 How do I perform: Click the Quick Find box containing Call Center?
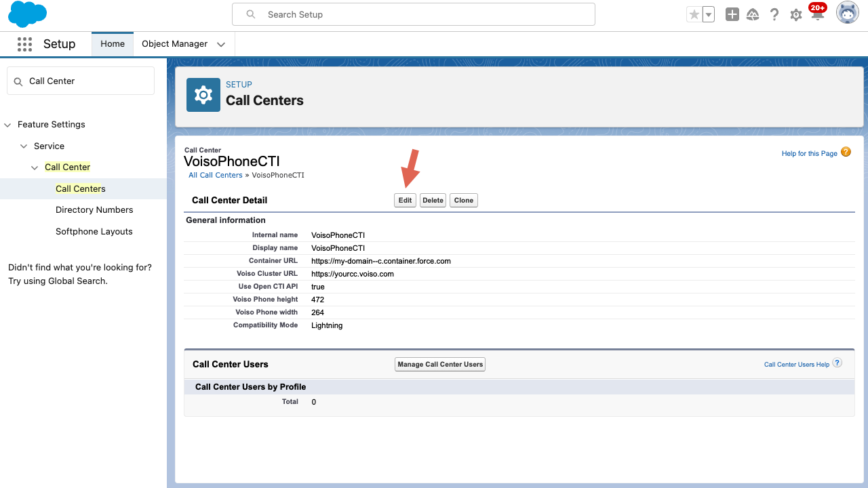pyautogui.click(x=81, y=81)
